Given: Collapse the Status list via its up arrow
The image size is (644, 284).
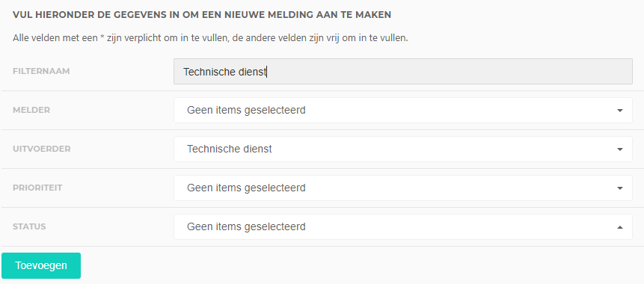Looking at the screenshot, I should tap(620, 227).
